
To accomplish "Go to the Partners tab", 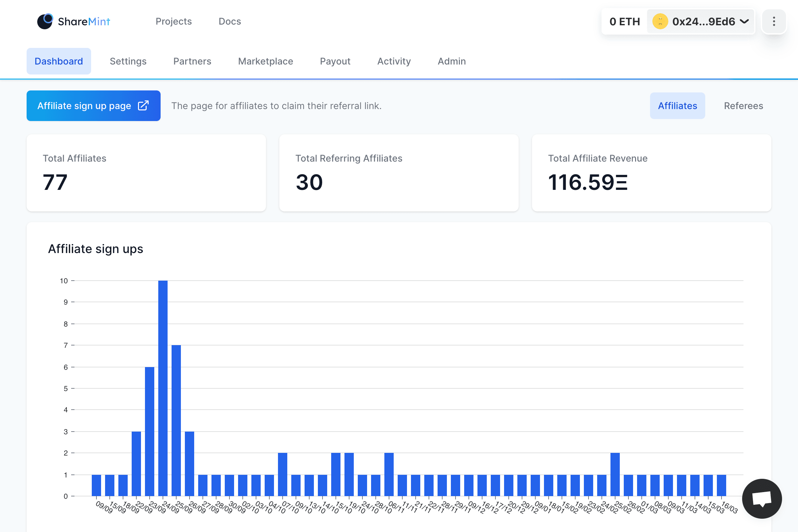I will pyautogui.click(x=192, y=61).
